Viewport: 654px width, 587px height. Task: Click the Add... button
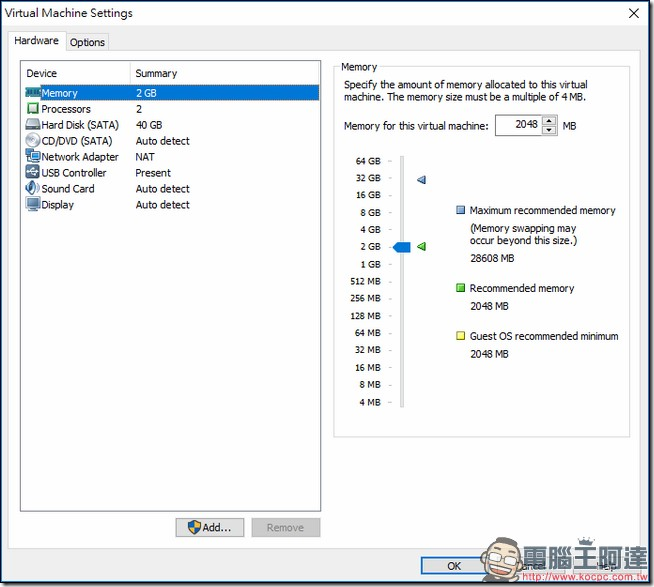click(210, 527)
